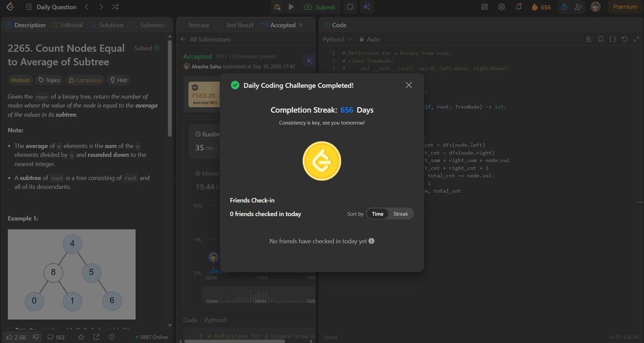Share the problem with share icon
This screenshot has height=343, width=644.
click(96, 337)
